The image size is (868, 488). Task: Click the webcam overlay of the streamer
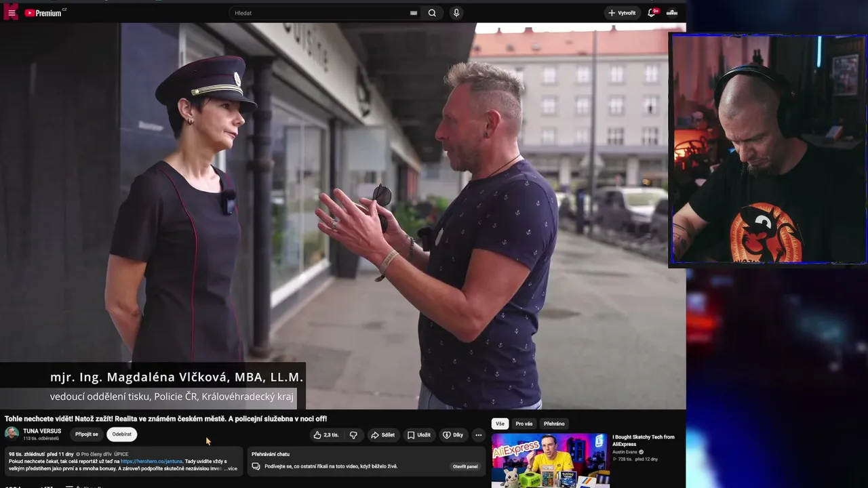coord(768,149)
